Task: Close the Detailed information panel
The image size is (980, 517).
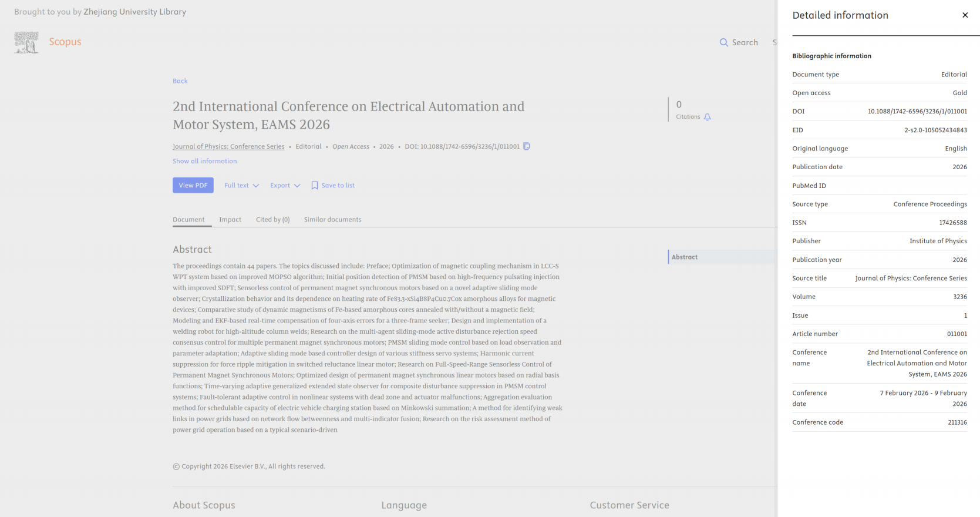Action: [x=965, y=15]
